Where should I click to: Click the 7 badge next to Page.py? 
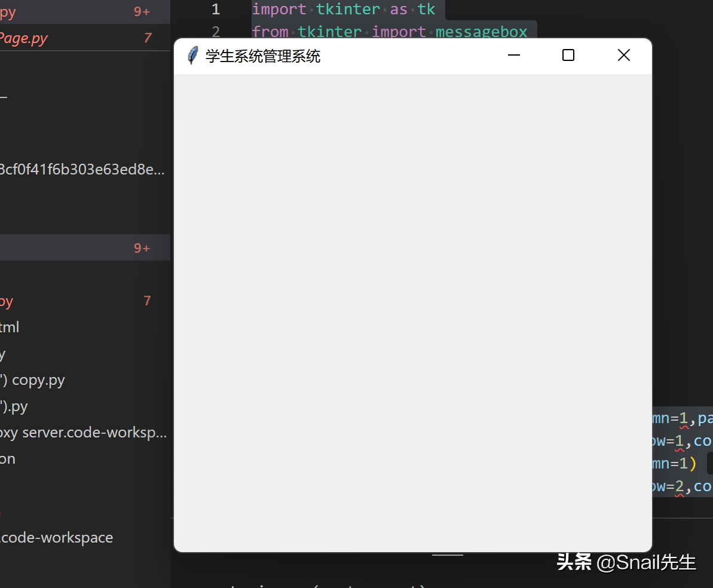pyautogui.click(x=148, y=38)
